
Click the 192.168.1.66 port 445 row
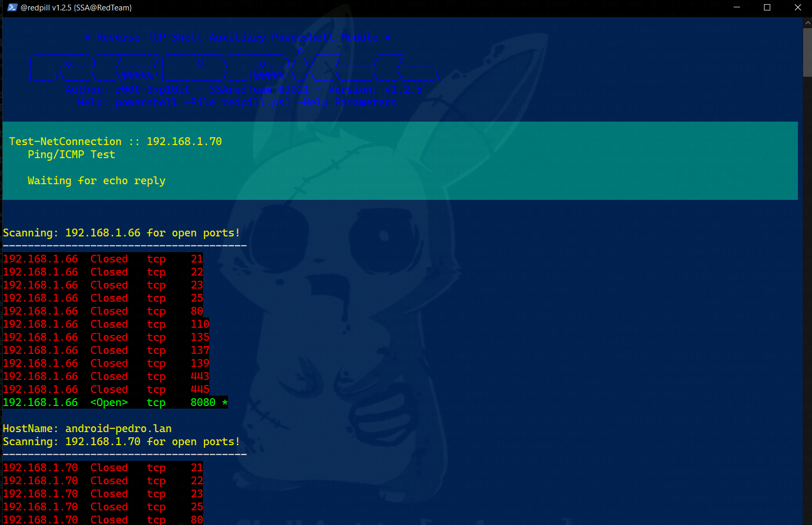click(106, 389)
